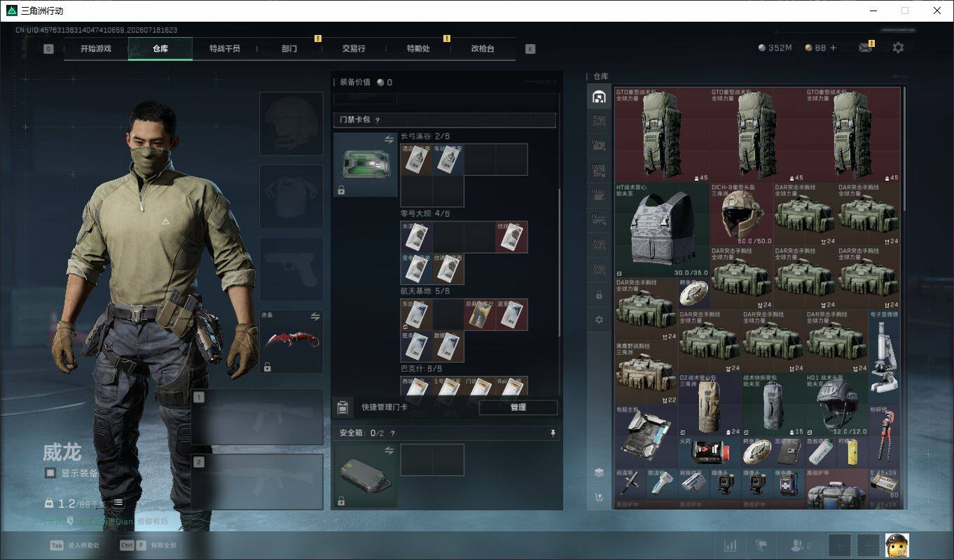Pin the 安全箱 panel with pushpin icon
This screenshot has height=560, width=954.
(x=553, y=433)
